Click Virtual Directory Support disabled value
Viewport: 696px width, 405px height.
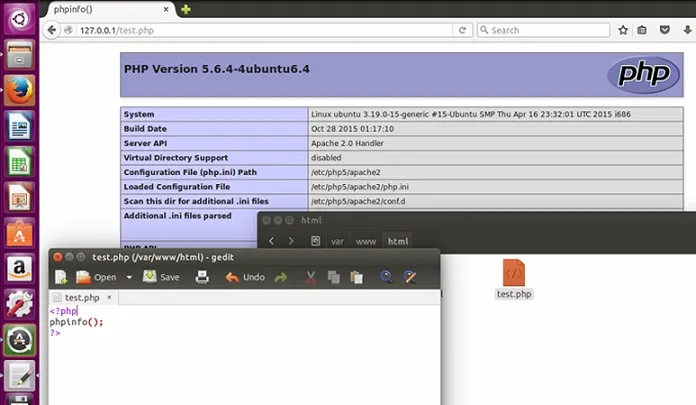click(326, 158)
